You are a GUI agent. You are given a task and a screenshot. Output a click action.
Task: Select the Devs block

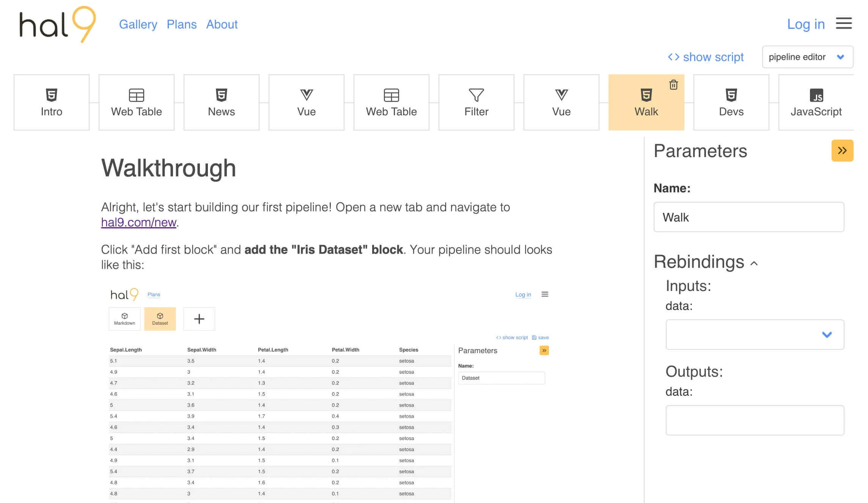pos(731,102)
